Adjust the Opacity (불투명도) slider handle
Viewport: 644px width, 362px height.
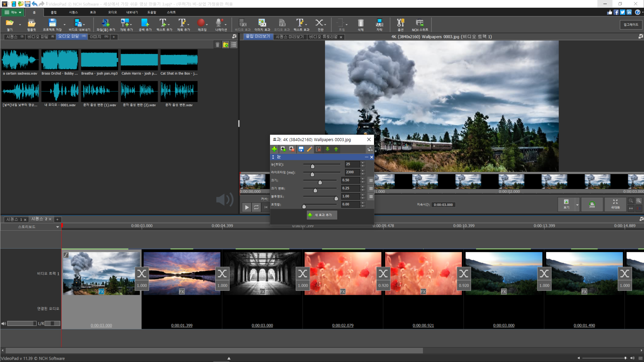(x=336, y=198)
